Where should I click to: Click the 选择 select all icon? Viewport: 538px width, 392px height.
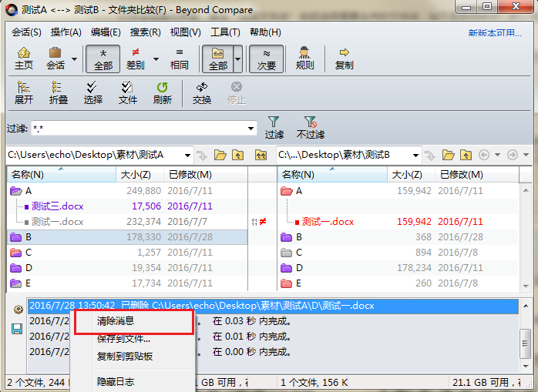pos(92,93)
